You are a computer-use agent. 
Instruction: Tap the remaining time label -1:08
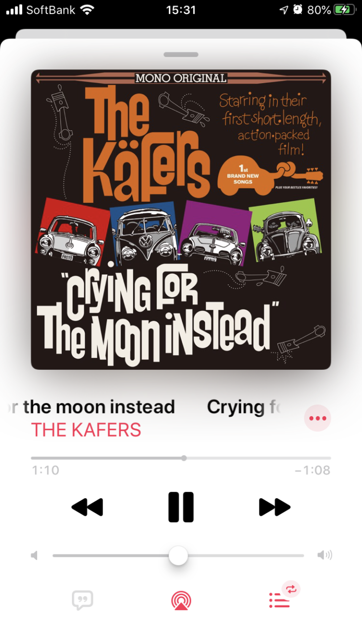[x=313, y=470]
